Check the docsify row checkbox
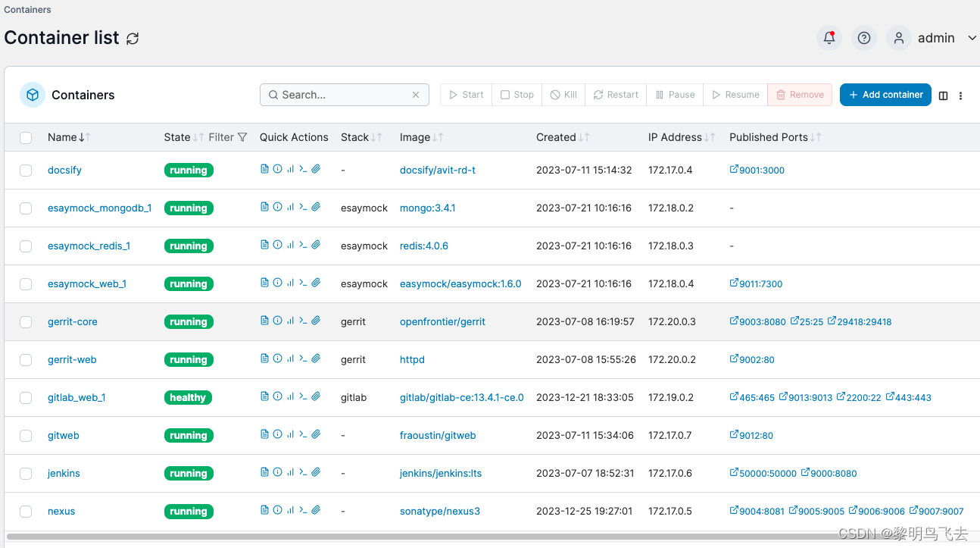 (26, 171)
